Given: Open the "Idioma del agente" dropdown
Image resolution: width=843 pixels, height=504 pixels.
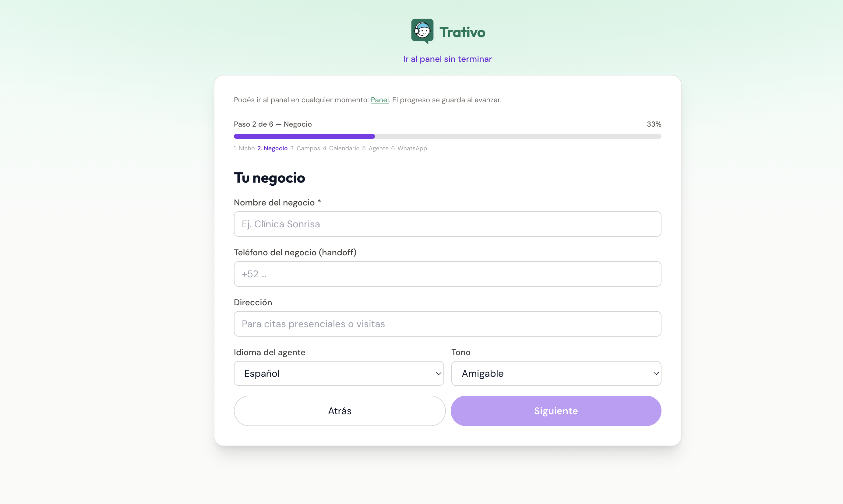Looking at the screenshot, I should [338, 373].
